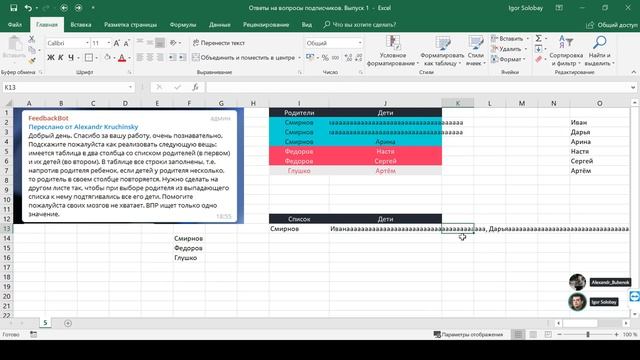The width and height of the screenshot is (640, 360).
Task: Apply accounting currency format
Action: click(310, 58)
